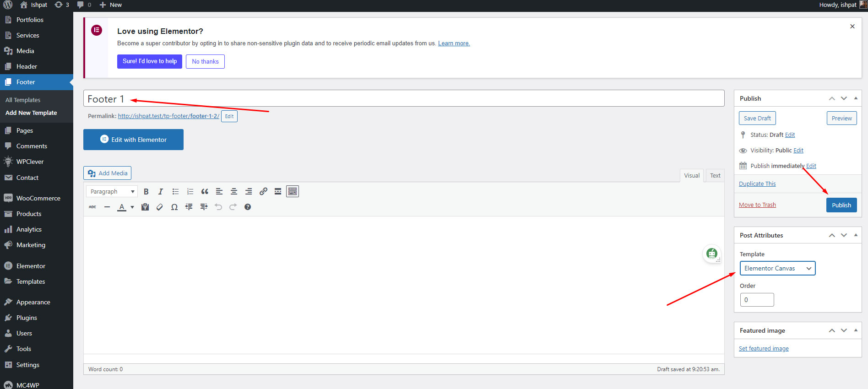Open All Templates submenu item
Viewport: 868px width, 389px height.
coord(23,100)
